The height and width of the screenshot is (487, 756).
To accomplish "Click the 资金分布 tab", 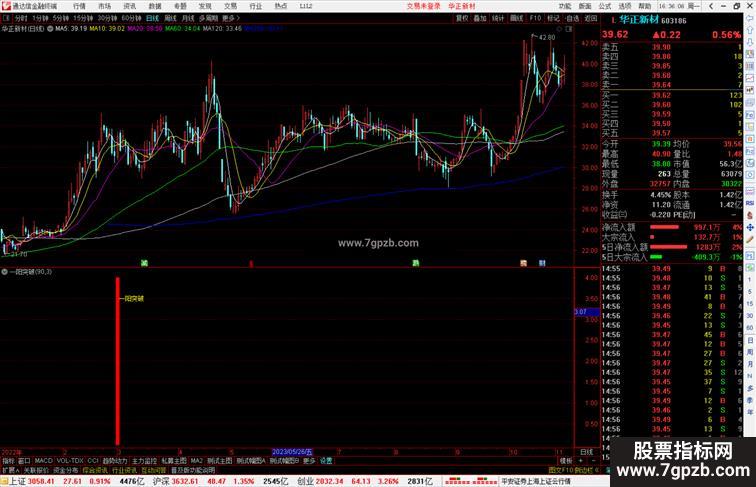I will [x=66, y=470].
